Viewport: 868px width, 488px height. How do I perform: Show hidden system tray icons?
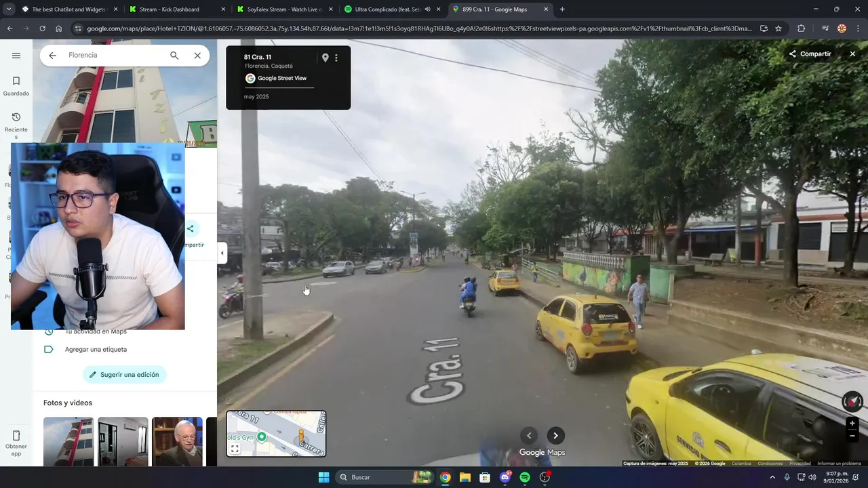772,477
